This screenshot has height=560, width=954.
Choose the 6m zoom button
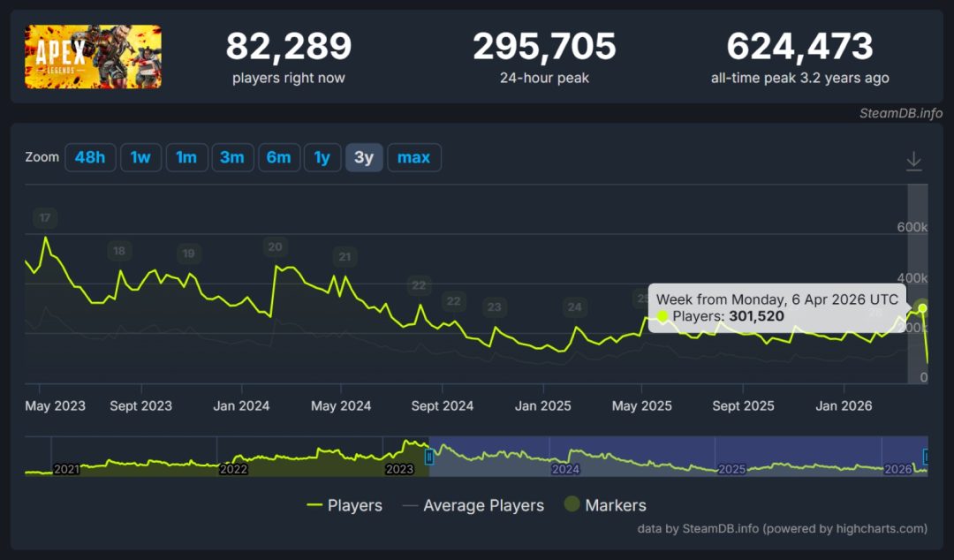click(278, 157)
